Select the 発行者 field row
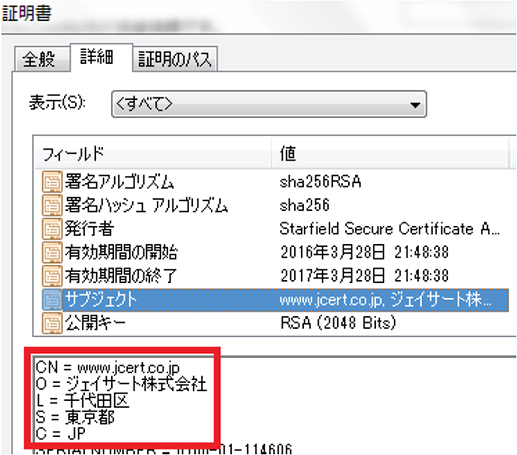The image size is (517, 455). click(275, 229)
